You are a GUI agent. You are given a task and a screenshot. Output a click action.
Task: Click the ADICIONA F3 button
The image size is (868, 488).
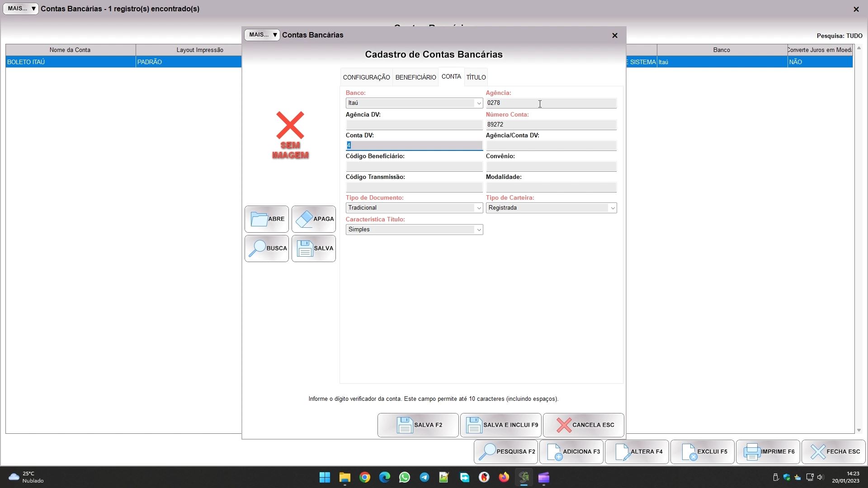pyautogui.click(x=571, y=452)
